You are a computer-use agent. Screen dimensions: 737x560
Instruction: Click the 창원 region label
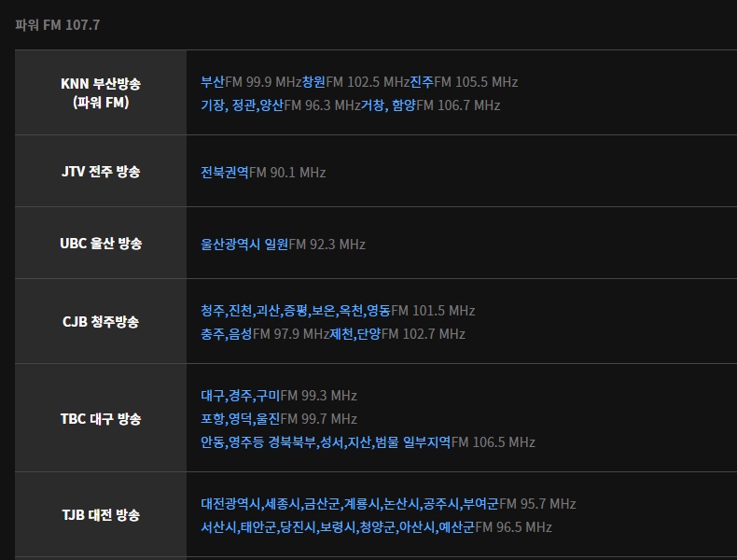(313, 82)
